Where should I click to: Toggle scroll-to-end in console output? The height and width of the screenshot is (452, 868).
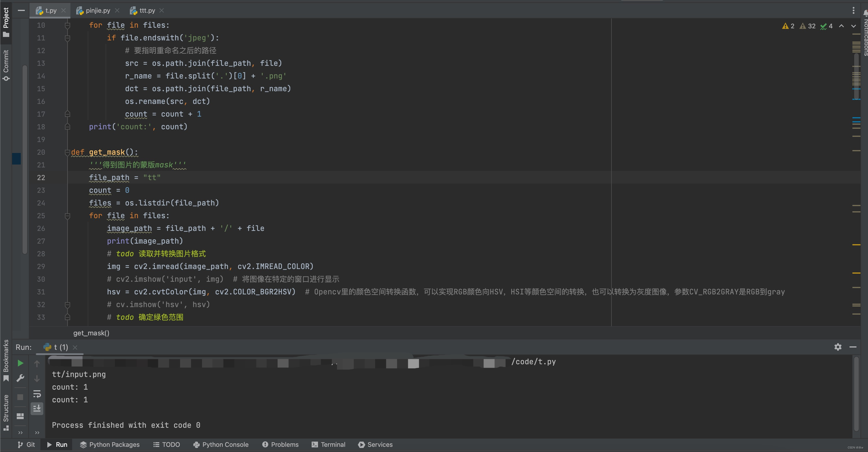[x=37, y=408]
